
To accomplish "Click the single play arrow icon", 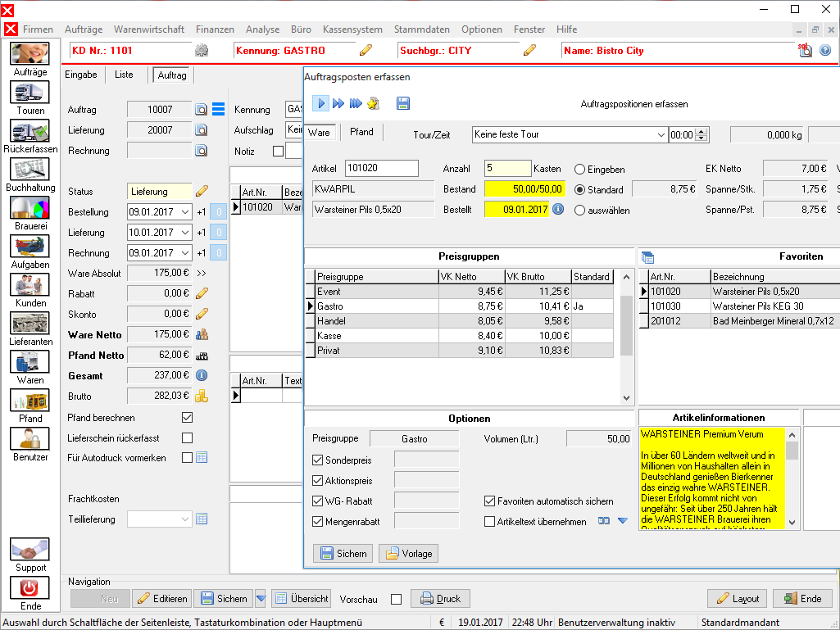I will [x=321, y=103].
